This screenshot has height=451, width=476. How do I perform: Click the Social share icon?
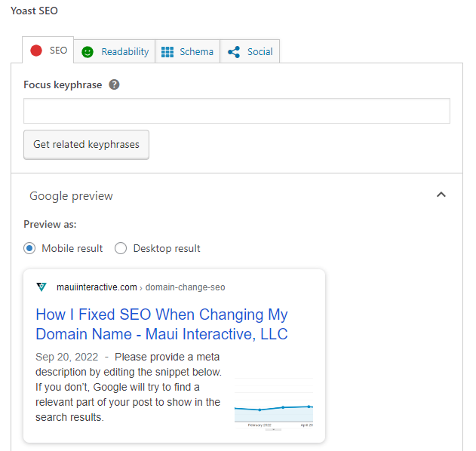(x=234, y=52)
